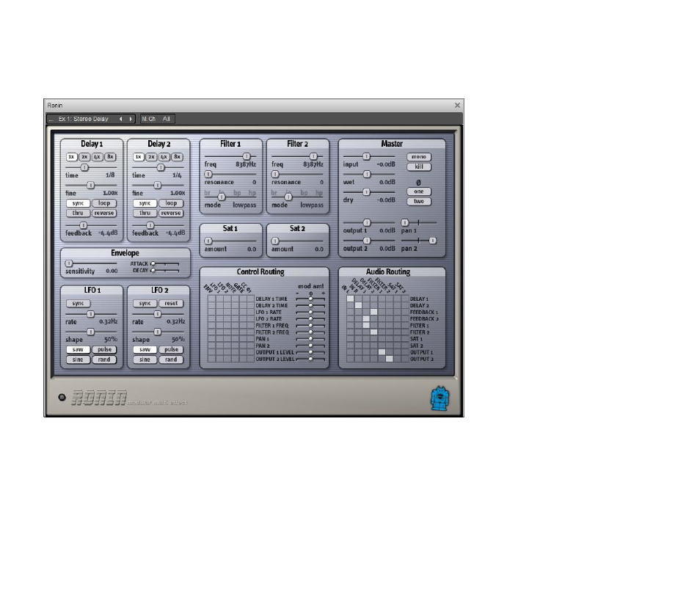Toggle phase invert two button
Viewport: 700px width, 595px height.
[x=419, y=201]
